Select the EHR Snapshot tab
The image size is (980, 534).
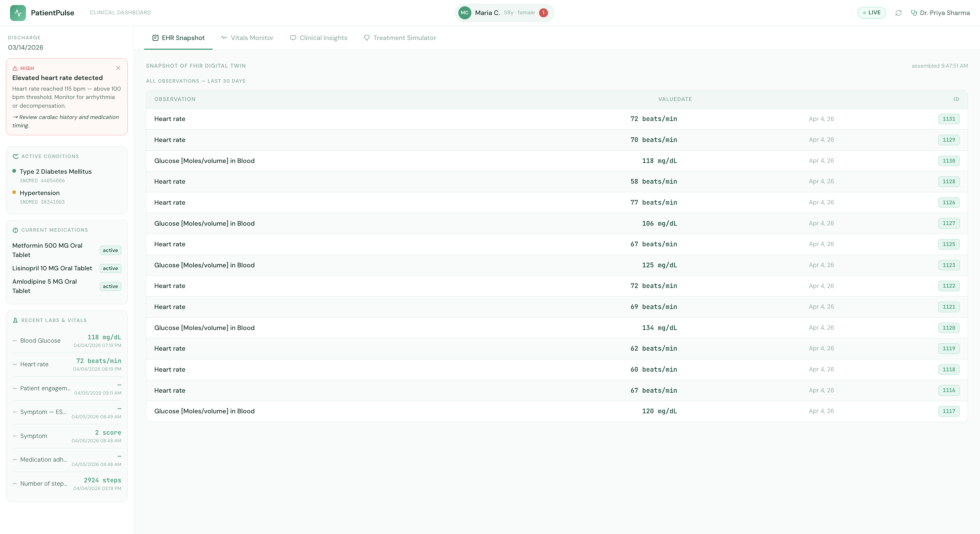pos(178,38)
